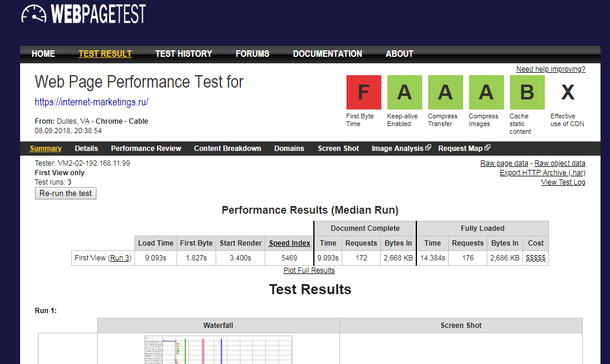The width and height of the screenshot is (610, 364).
Task: Click the Bytes In value 2,668 KB
Action: 398,258
